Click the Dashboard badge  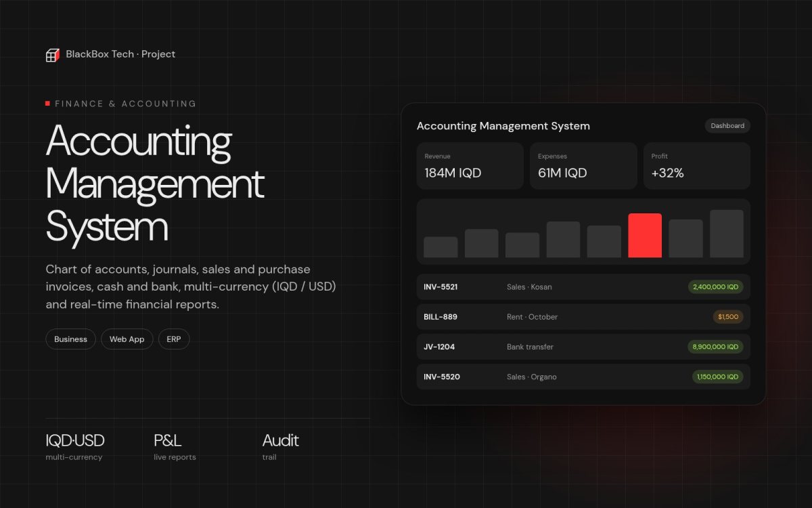point(727,126)
